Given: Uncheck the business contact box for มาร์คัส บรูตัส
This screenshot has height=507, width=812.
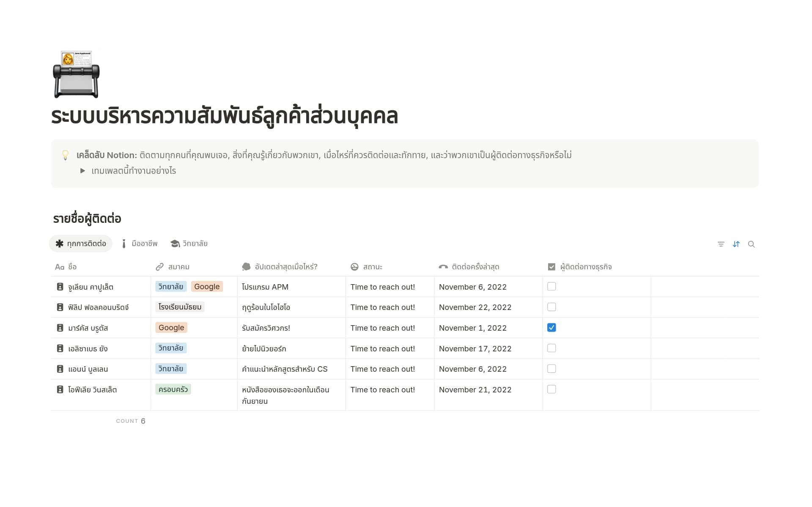Looking at the screenshot, I should click(x=551, y=328).
